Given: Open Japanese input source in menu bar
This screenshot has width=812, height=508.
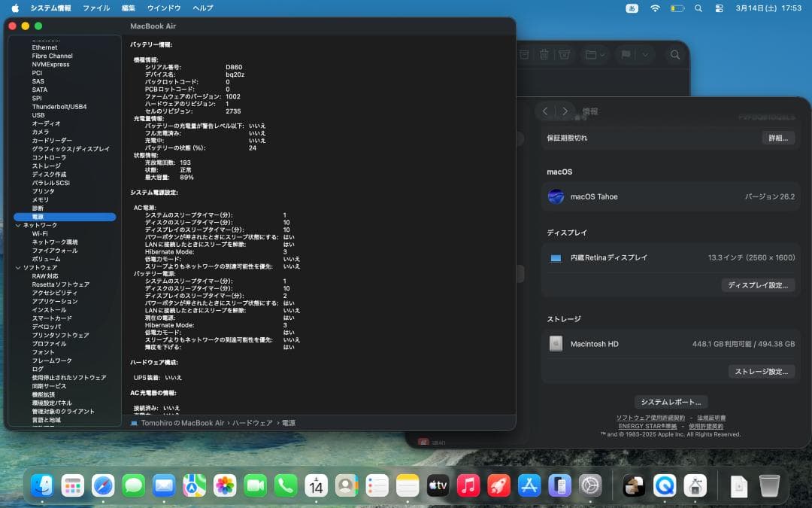Looking at the screenshot, I should coord(632,8).
